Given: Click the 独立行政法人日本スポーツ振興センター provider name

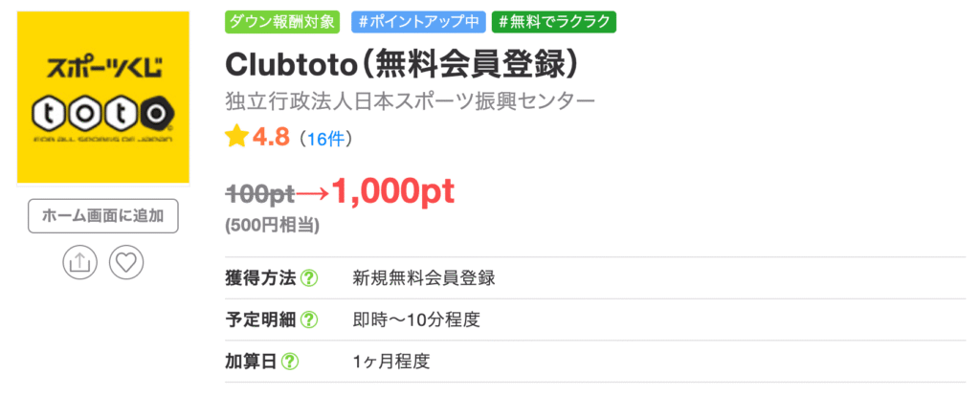Looking at the screenshot, I should pyautogui.click(x=410, y=101).
